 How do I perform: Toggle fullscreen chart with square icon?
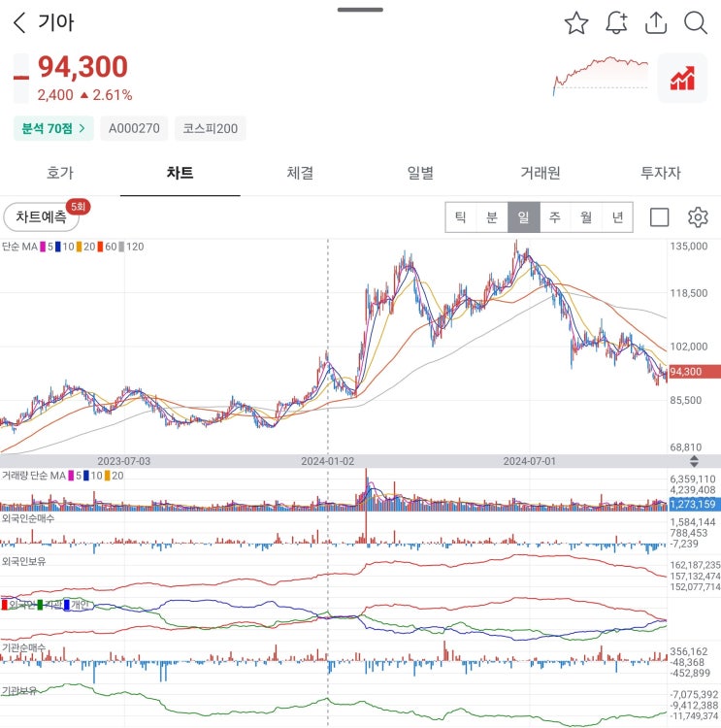[659, 216]
